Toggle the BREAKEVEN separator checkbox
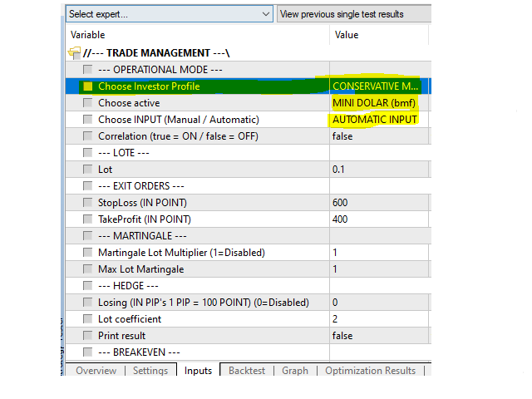The image size is (532, 399). [x=88, y=352]
